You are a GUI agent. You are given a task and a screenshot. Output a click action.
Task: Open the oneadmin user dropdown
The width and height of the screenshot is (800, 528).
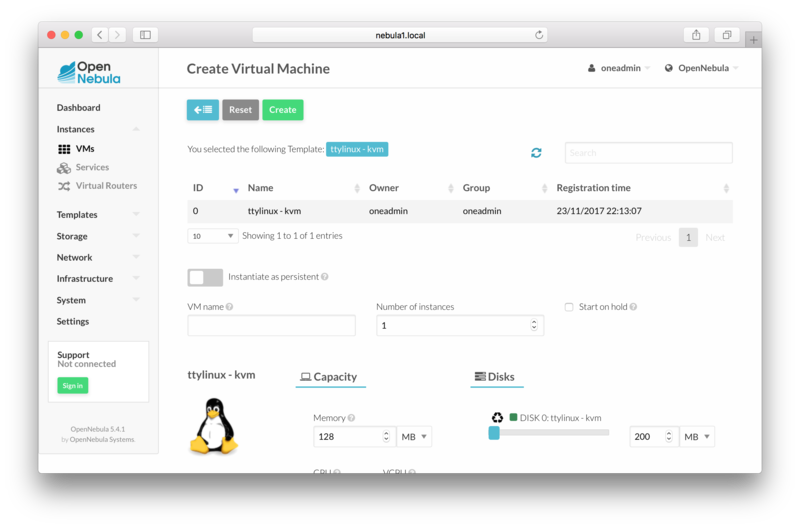click(620, 68)
